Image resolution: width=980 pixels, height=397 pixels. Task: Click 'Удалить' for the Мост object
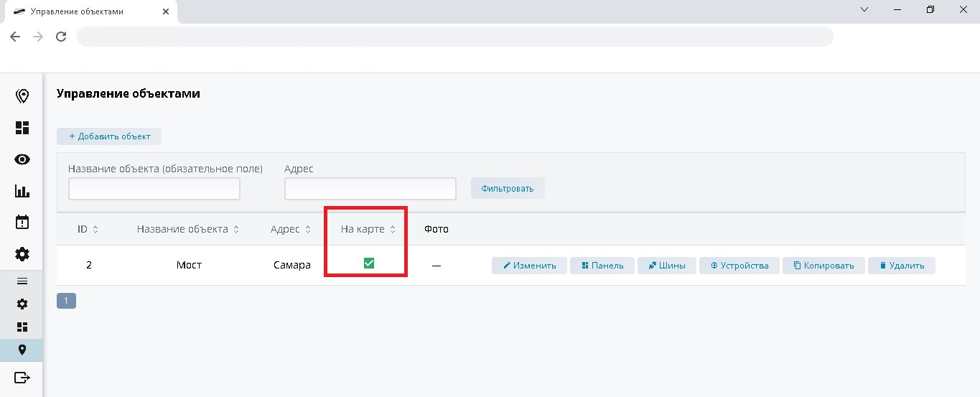tap(901, 266)
